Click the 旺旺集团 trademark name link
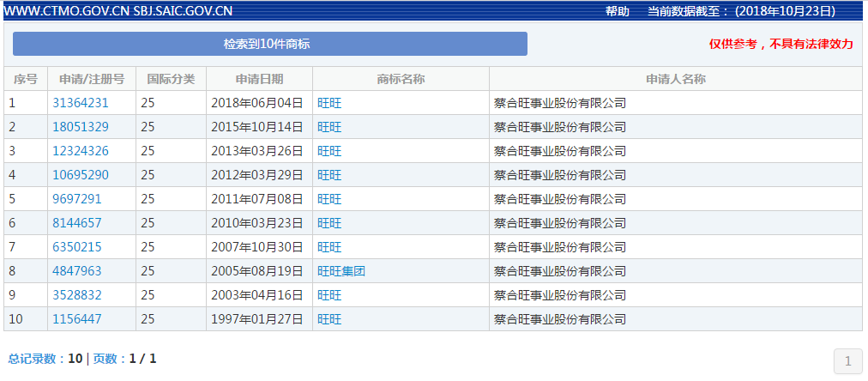The height and width of the screenshot is (381, 868). pyautogui.click(x=341, y=271)
